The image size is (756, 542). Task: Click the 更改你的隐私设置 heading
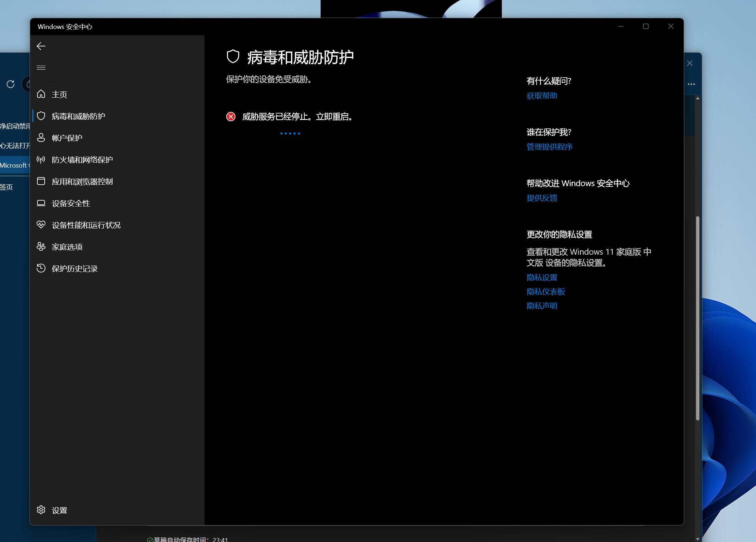point(559,234)
